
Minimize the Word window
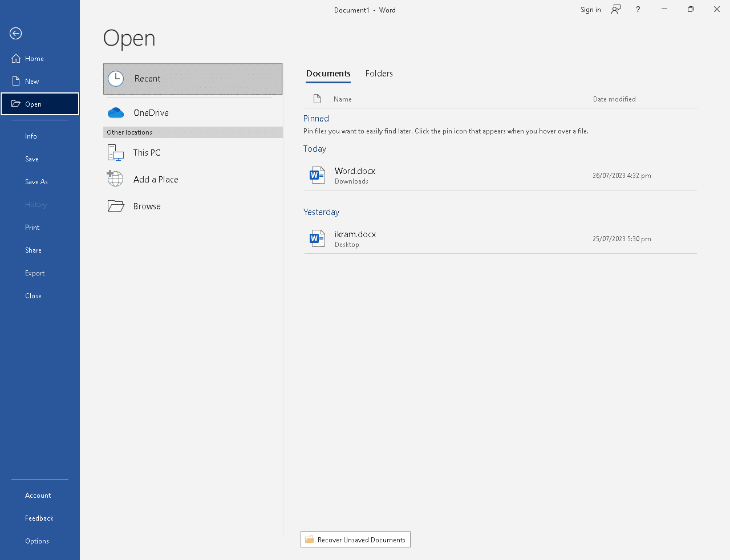pos(664,10)
